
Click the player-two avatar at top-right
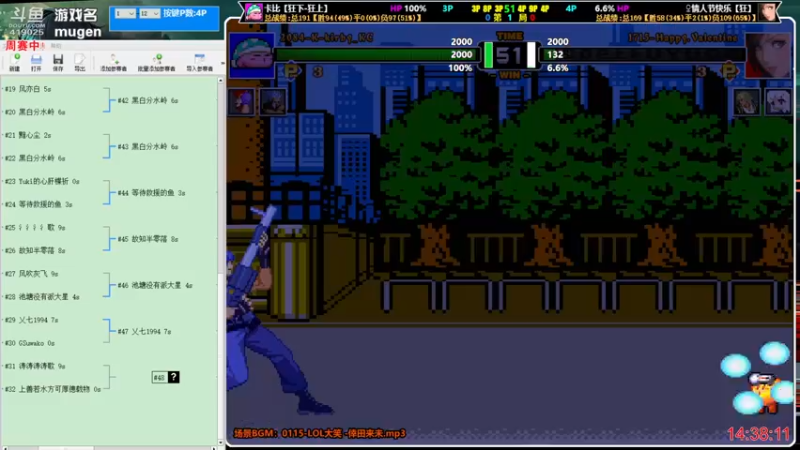click(769, 11)
